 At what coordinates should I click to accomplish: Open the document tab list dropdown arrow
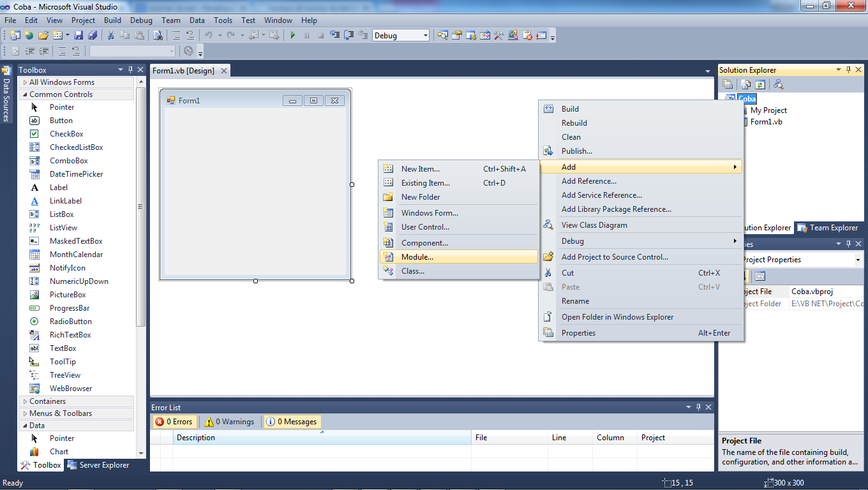click(x=707, y=71)
